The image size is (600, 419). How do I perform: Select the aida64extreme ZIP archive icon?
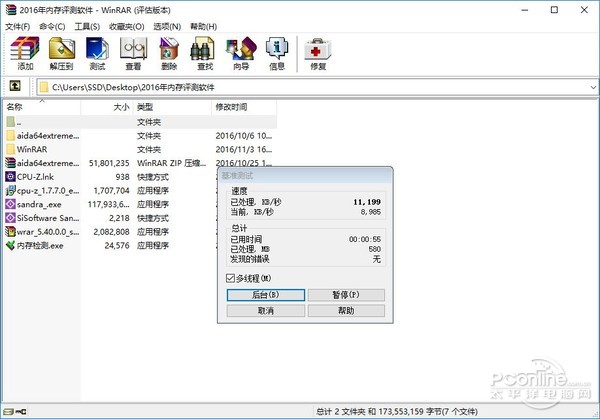coord(11,163)
